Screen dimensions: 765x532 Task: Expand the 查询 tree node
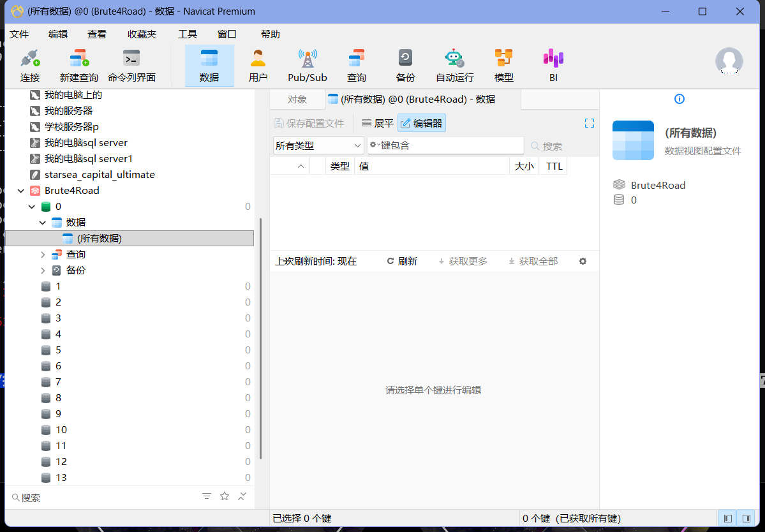pyautogui.click(x=43, y=255)
